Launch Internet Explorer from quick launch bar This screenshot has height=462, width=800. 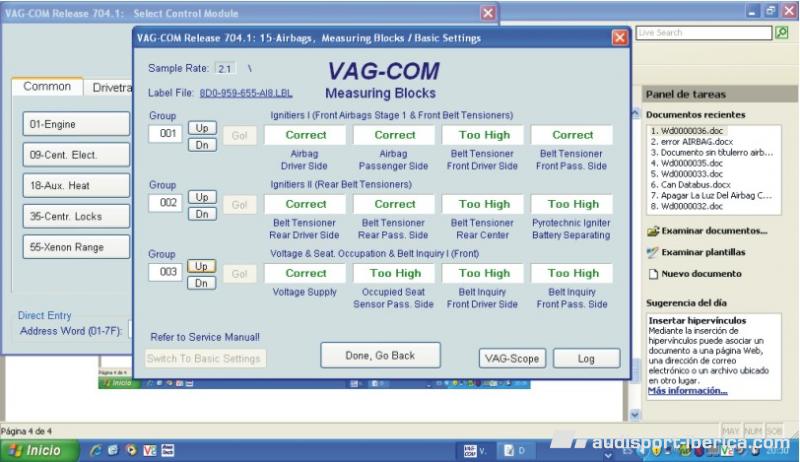96,450
